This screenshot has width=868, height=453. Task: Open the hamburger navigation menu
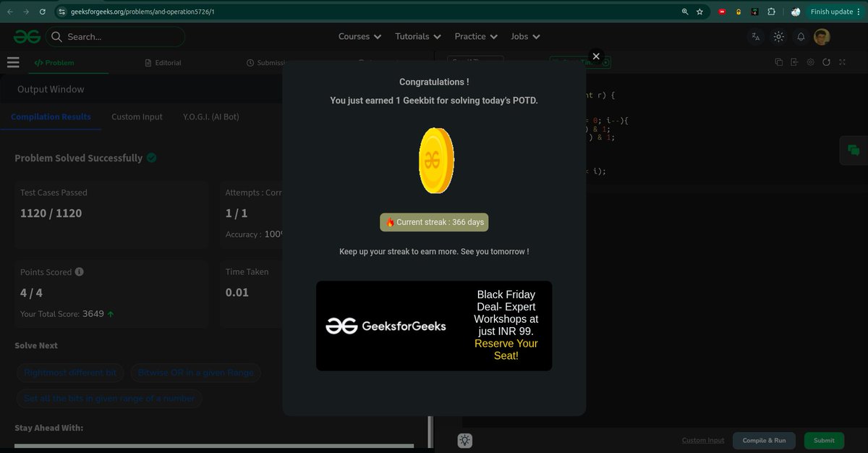tap(13, 62)
